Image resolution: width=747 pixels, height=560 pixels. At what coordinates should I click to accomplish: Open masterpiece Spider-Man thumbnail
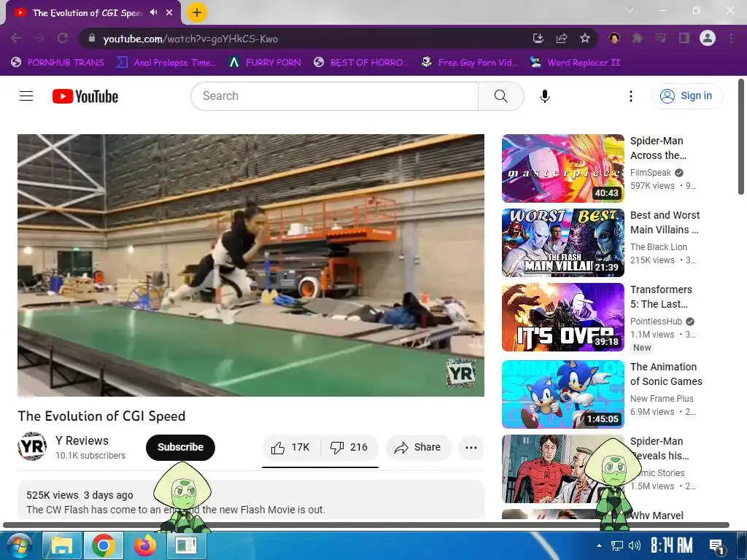(x=562, y=168)
